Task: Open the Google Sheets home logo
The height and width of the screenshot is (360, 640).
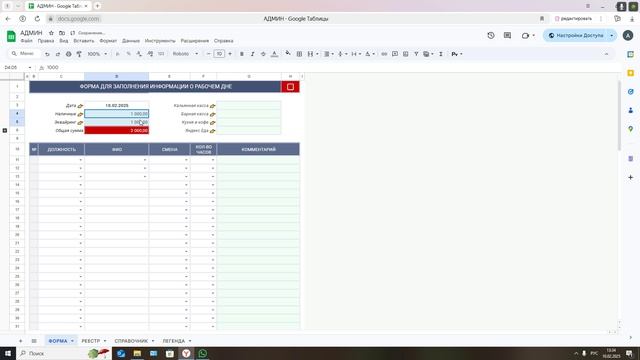Action: pyautogui.click(x=11, y=36)
